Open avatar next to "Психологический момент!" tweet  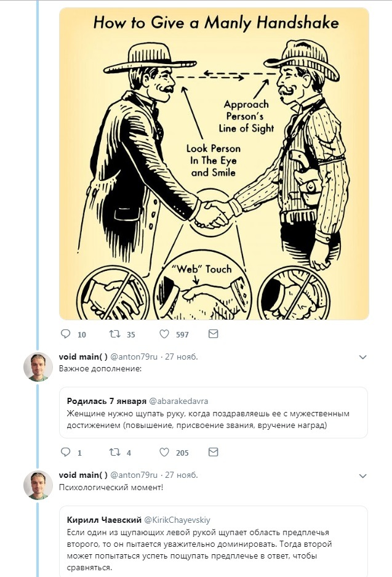click(38, 485)
